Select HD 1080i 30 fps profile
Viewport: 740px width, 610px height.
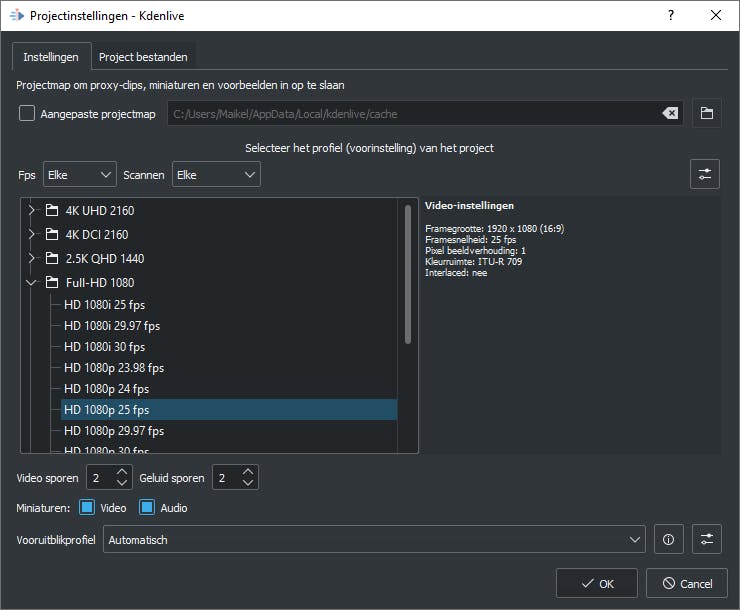coord(230,347)
